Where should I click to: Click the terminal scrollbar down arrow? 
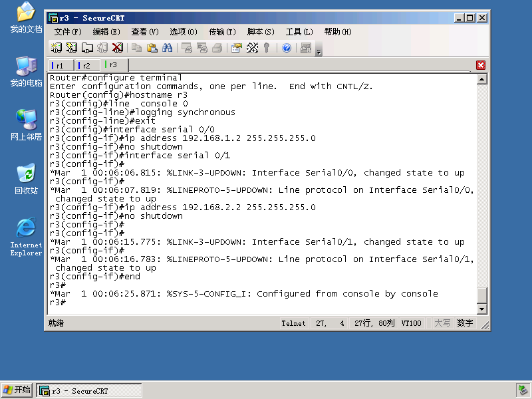481,309
